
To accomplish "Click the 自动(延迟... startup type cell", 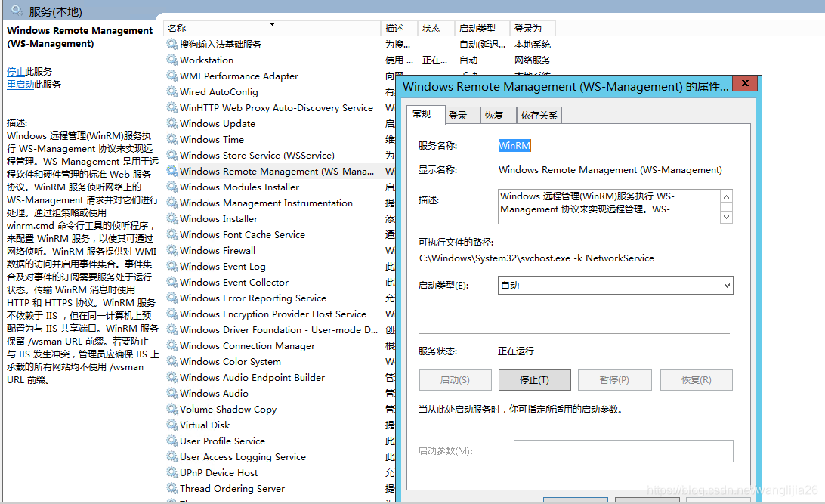I will [482, 44].
